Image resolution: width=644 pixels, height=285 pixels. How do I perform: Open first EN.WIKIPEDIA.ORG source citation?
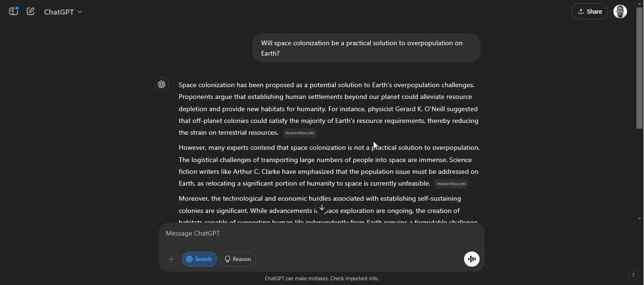coord(300,133)
